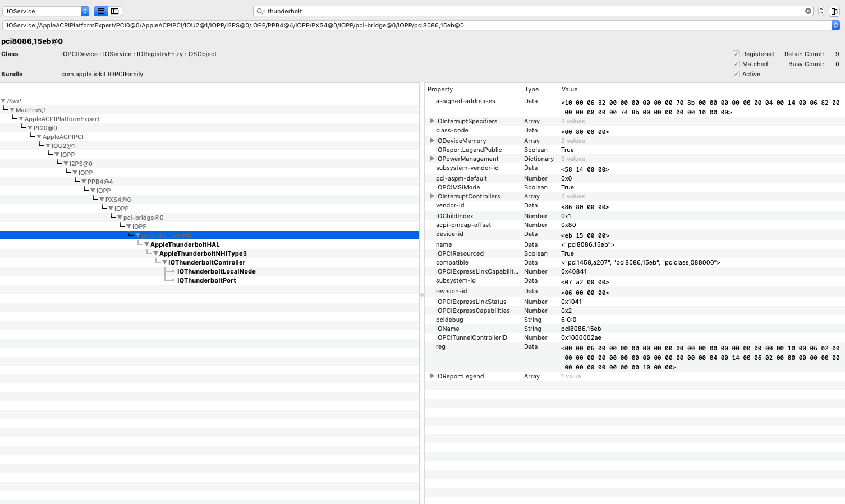
Task: Sort by the Property column header
Action: (474, 89)
